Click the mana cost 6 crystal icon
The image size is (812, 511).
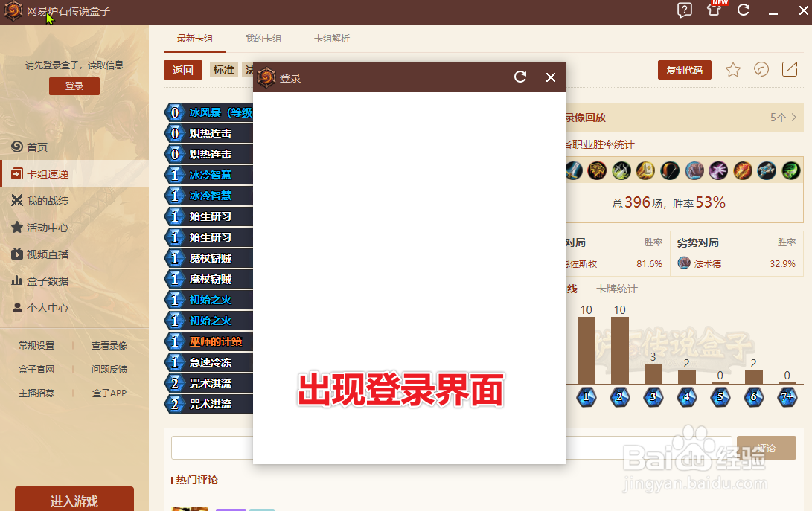[x=753, y=397]
